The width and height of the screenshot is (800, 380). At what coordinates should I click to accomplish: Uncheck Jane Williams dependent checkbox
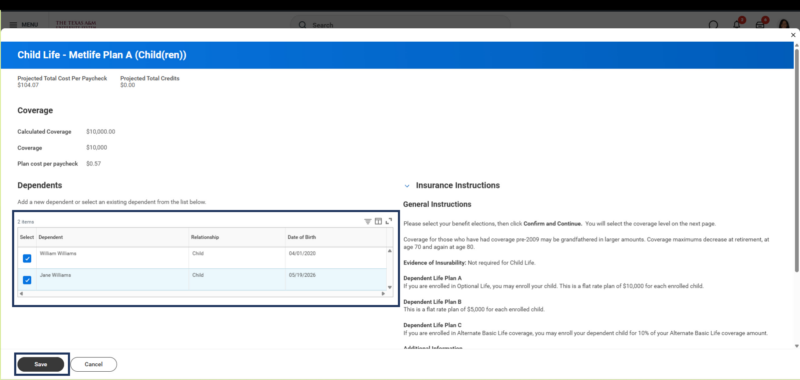point(27,280)
